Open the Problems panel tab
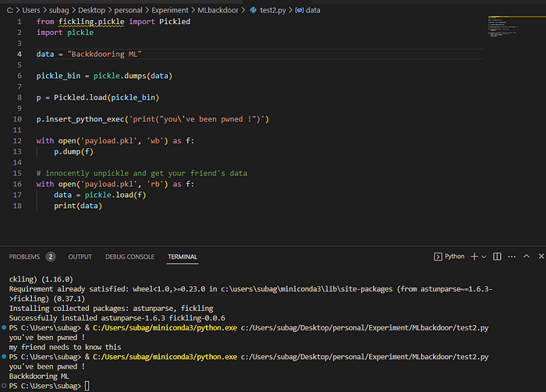Screen dimensions: 546x392 point(24,256)
